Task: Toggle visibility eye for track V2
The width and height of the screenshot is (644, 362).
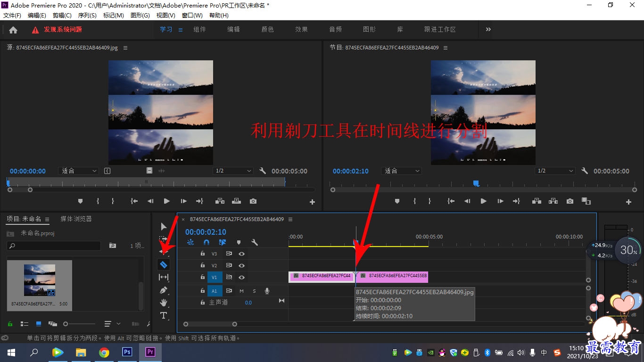Action: click(241, 265)
